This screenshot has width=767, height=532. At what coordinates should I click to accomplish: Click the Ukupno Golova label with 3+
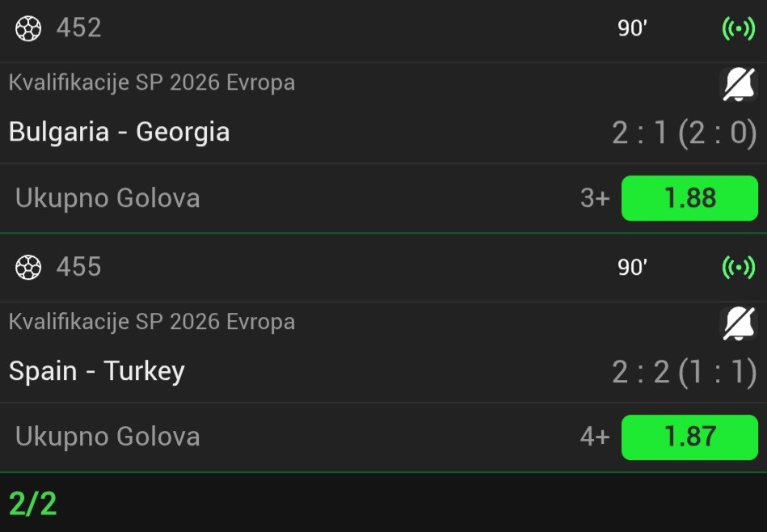(107, 198)
